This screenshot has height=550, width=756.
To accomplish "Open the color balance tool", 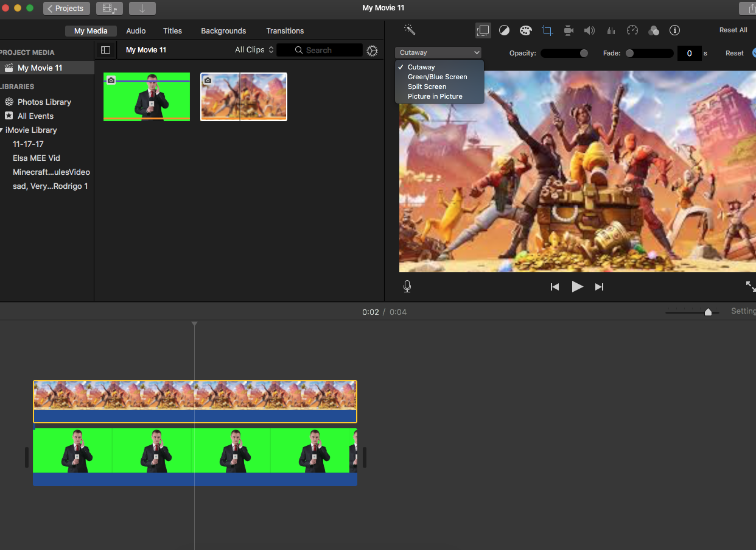I will 504,30.
